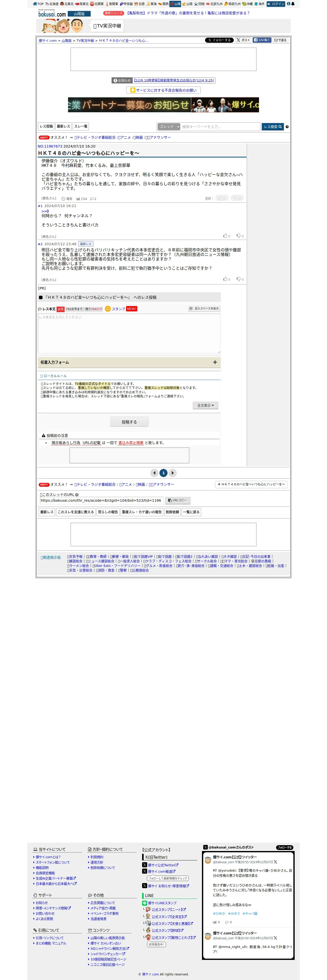The height and width of the screenshot is (980, 327).
Task: Open the 関西 region icon
Action: 163,4
